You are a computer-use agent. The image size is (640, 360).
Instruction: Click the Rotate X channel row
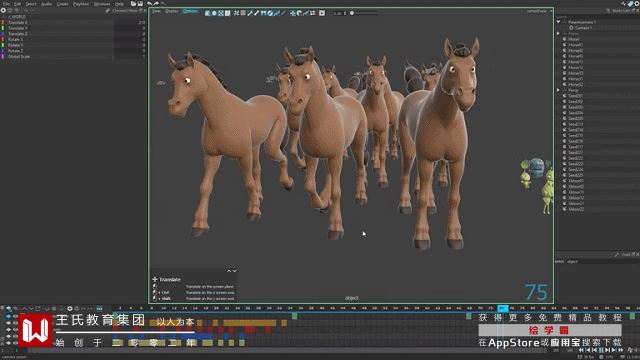click(73, 40)
